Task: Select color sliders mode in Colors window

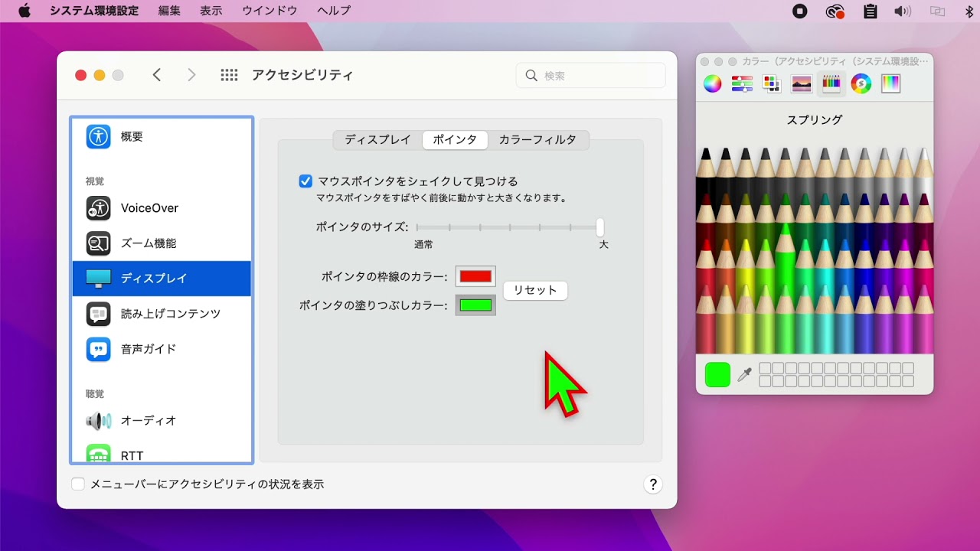Action: 742,84
